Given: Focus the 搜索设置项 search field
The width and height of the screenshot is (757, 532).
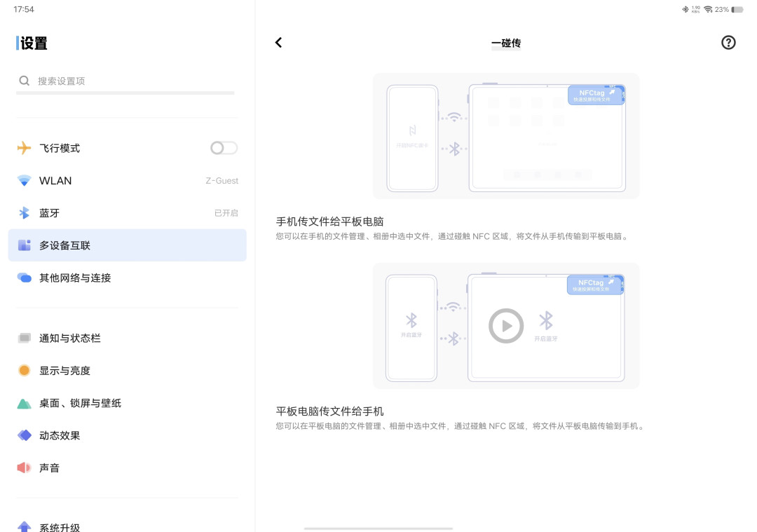Looking at the screenshot, I should click(125, 81).
